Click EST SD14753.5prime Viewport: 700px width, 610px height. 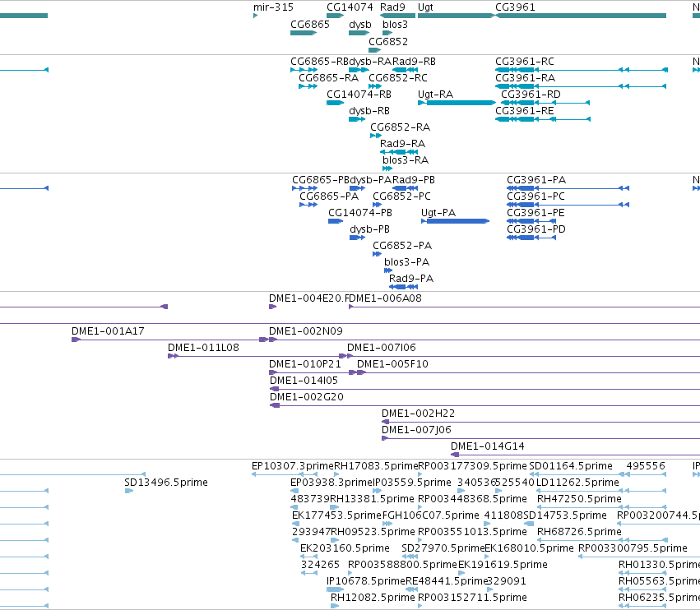[565, 515]
